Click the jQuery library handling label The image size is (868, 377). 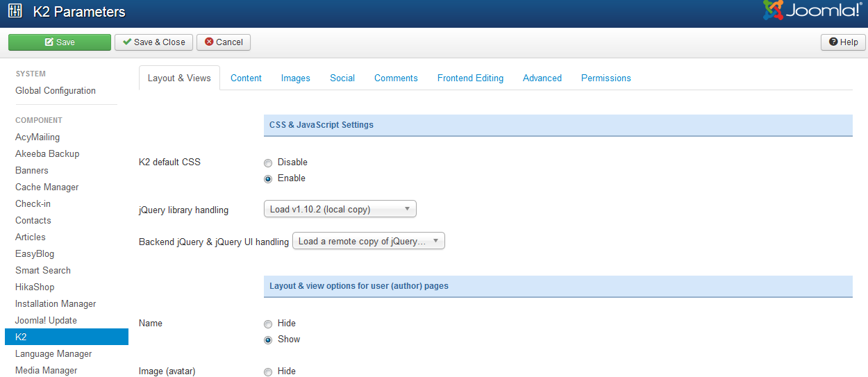(x=183, y=210)
